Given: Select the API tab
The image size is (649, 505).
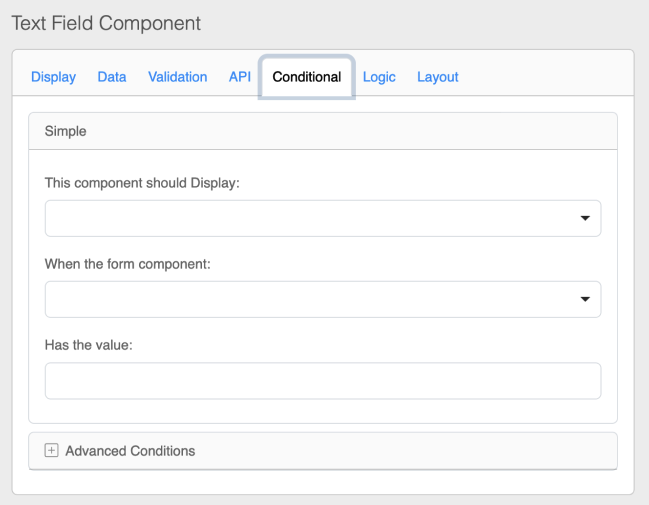Looking at the screenshot, I should (x=239, y=77).
